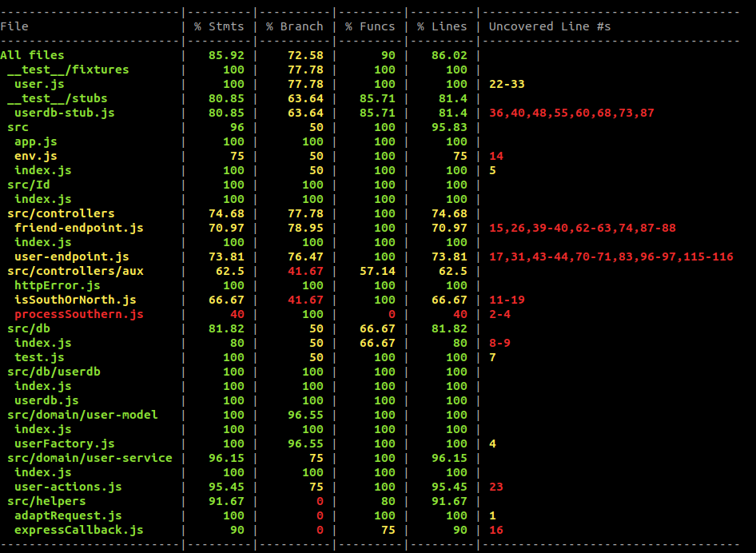Click the "src/Id" folder row
756x553 pixels.
[x=29, y=185]
